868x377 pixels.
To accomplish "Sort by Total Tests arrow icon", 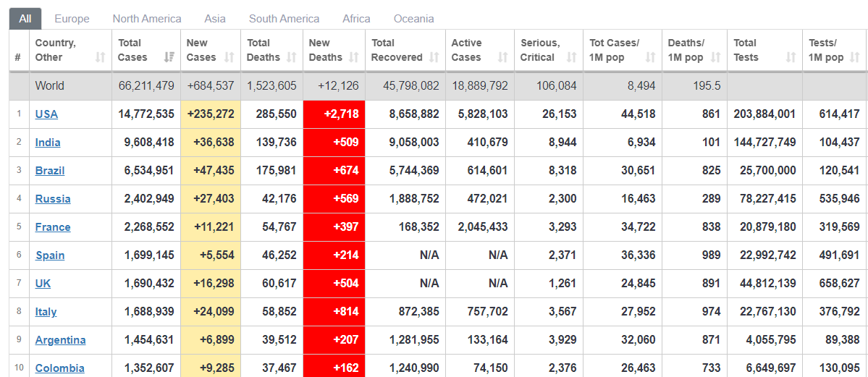I will (x=791, y=57).
